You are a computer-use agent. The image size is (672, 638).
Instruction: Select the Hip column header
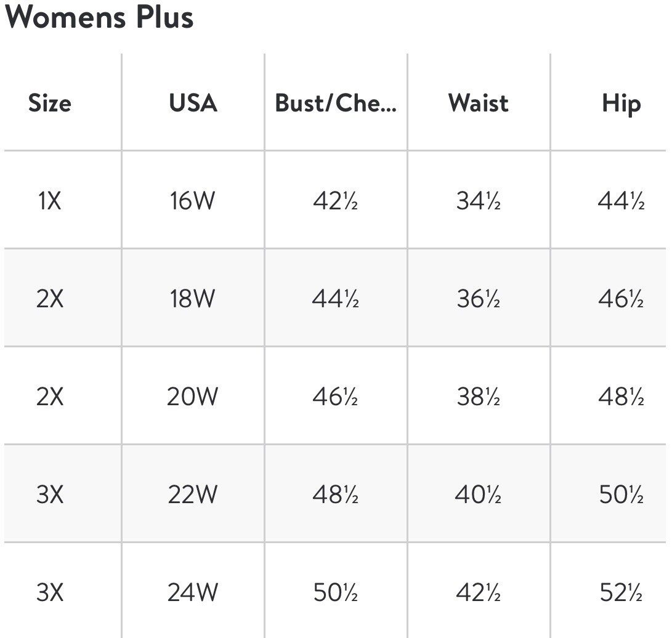pos(621,104)
